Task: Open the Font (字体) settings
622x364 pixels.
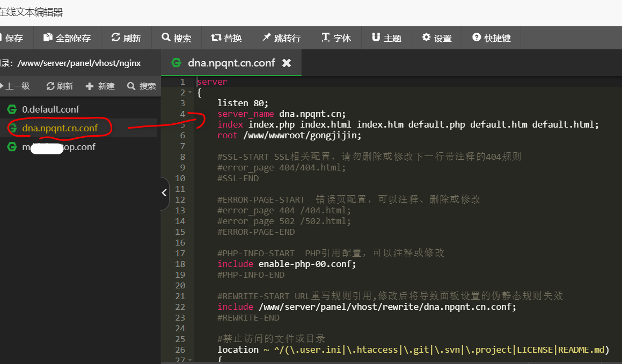Action: coord(336,38)
